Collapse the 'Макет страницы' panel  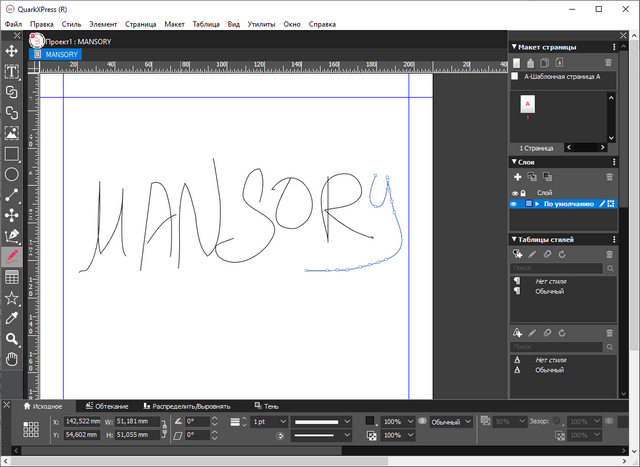coord(513,46)
